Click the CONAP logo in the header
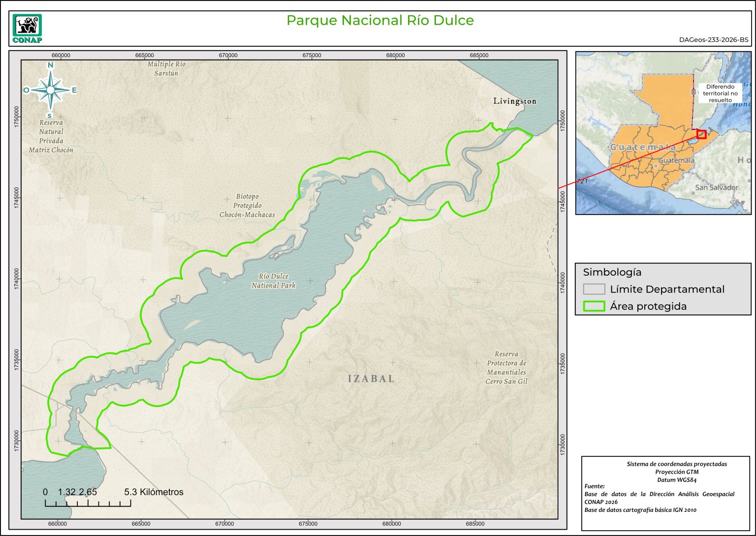Screen dimensions: 756x536 (27, 29)
